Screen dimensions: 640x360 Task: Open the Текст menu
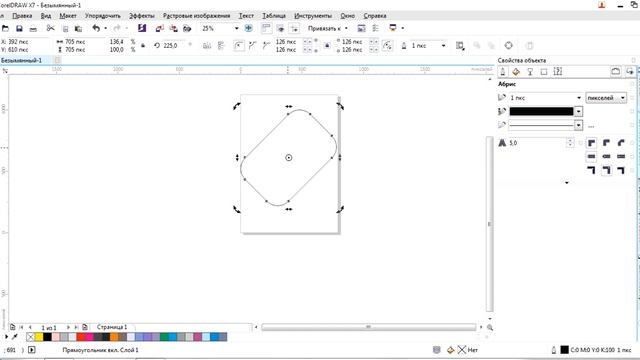click(246, 16)
